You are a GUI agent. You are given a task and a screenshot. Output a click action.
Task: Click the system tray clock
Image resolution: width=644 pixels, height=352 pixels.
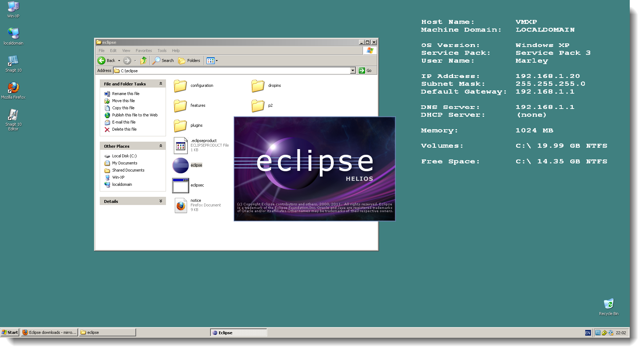(x=621, y=332)
